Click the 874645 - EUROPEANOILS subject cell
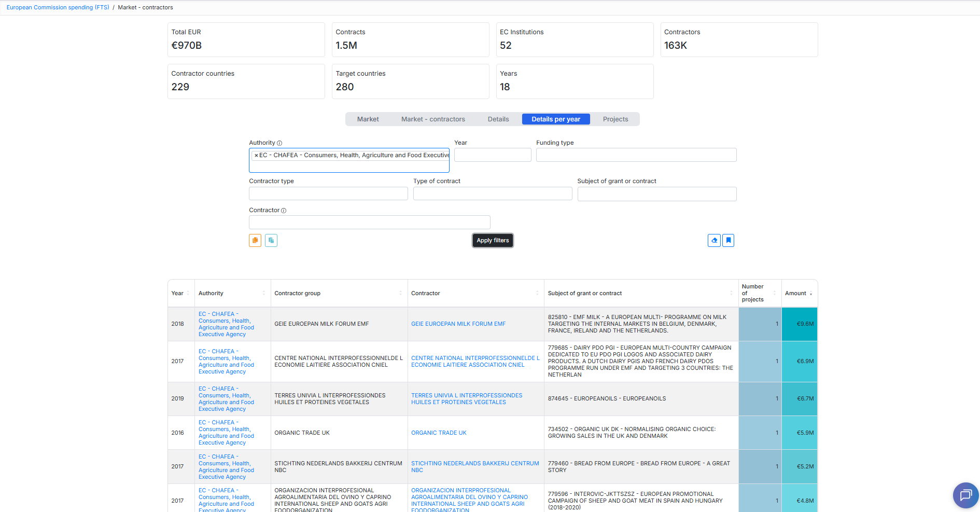Image resolution: width=980 pixels, height=512 pixels. (641, 399)
